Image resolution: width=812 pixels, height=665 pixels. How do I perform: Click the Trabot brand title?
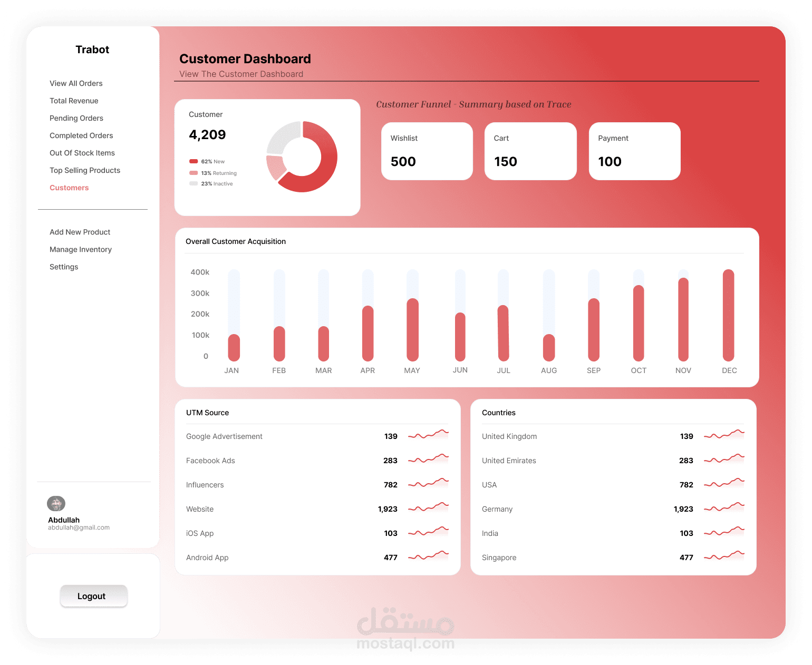(92, 50)
